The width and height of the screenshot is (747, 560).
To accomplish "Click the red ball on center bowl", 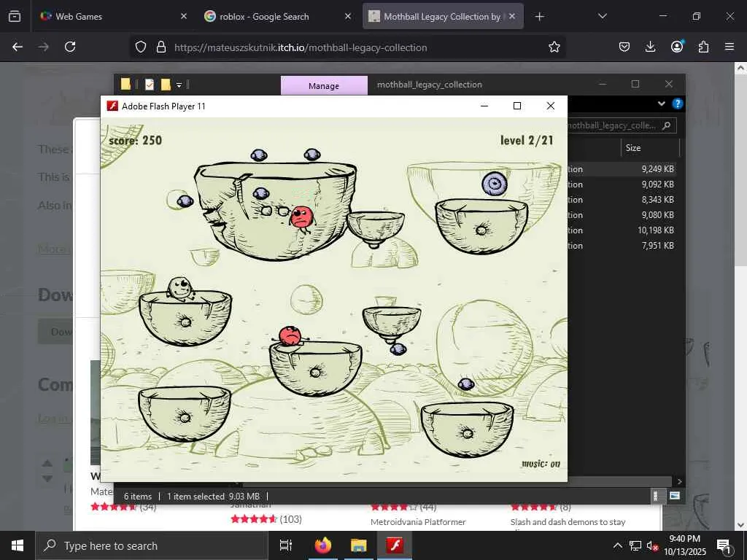I will click(290, 336).
